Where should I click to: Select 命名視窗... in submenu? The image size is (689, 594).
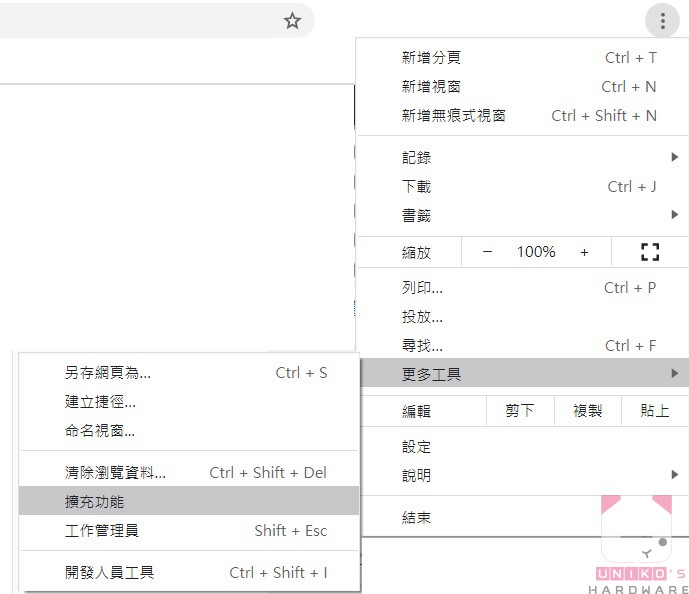[x=189, y=431]
